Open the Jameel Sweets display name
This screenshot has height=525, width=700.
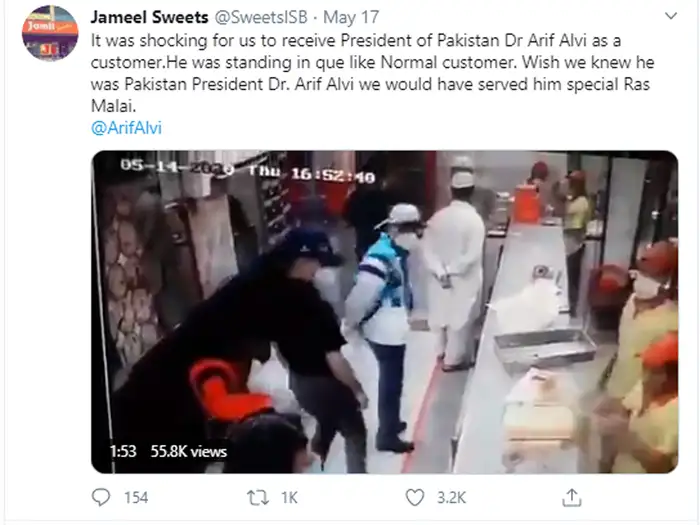150,17
